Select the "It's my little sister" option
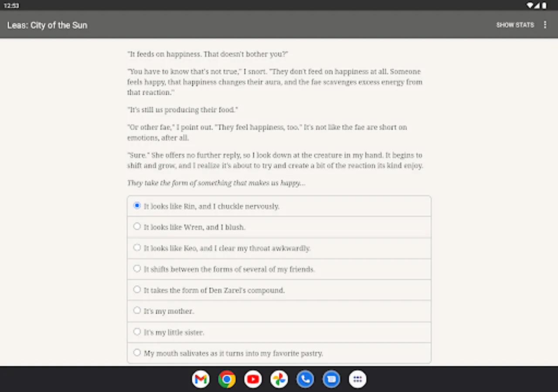The image size is (558, 392). pyautogui.click(x=279, y=332)
